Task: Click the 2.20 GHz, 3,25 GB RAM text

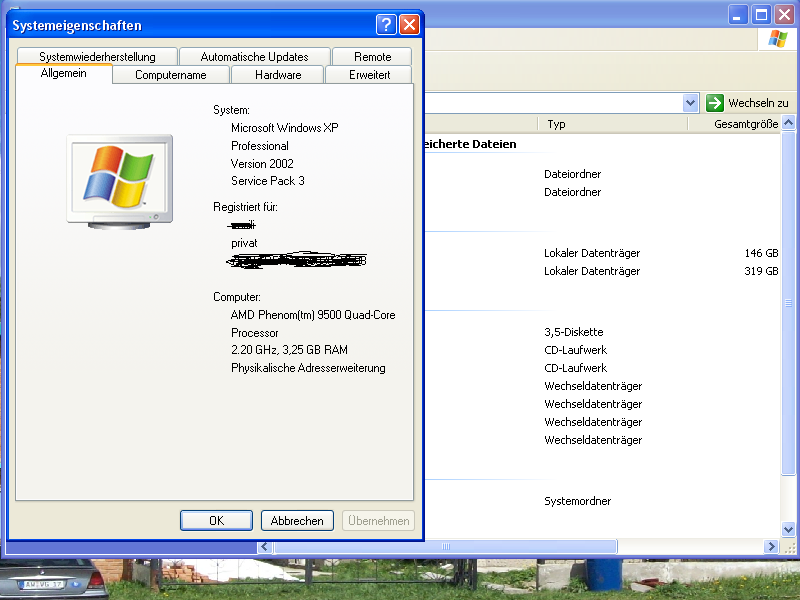Action: (289, 350)
